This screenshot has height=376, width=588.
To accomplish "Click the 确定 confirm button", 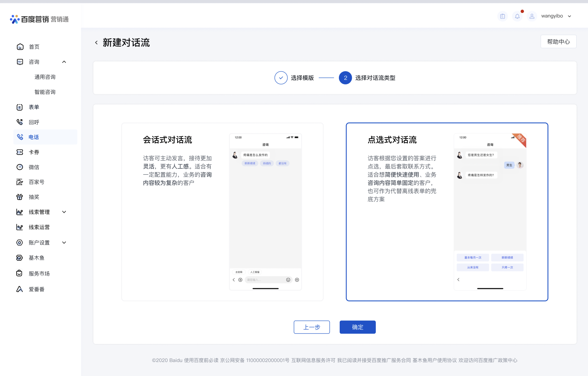I will click(x=357, y=327).
